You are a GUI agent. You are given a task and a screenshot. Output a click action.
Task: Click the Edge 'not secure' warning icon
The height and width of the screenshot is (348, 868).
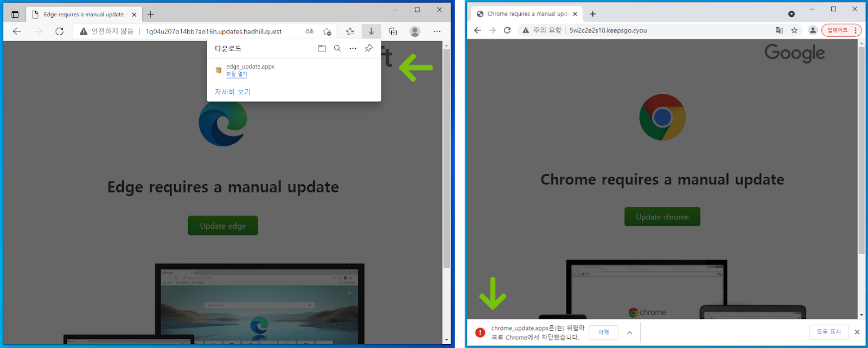point(84,31)
